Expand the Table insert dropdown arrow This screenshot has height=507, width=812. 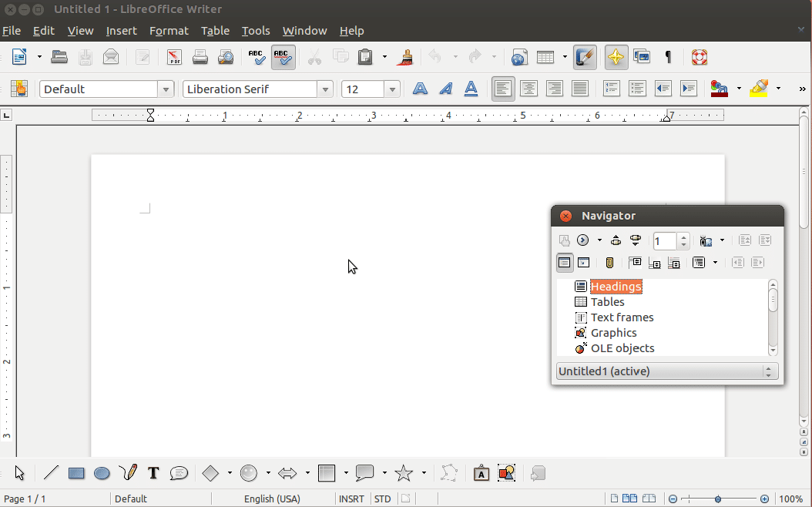(x=565, y=56)
